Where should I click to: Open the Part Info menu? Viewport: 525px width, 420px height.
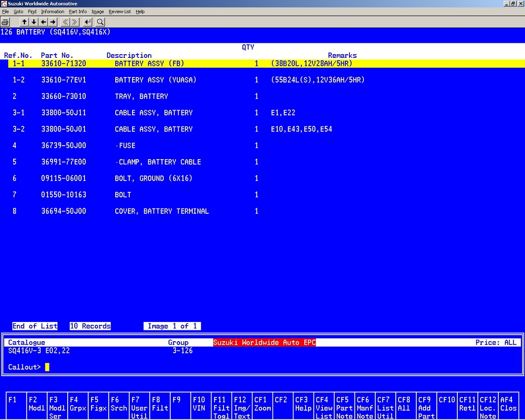click(x=77, y=11)
